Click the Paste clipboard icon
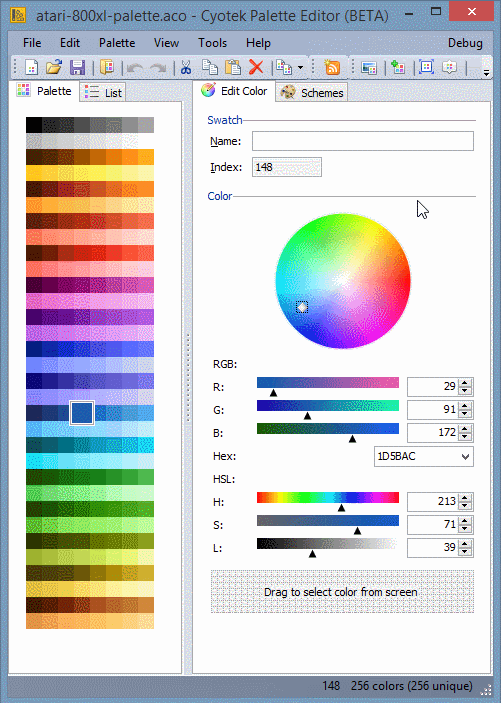501x703 pixels. [x=233, y=67]
